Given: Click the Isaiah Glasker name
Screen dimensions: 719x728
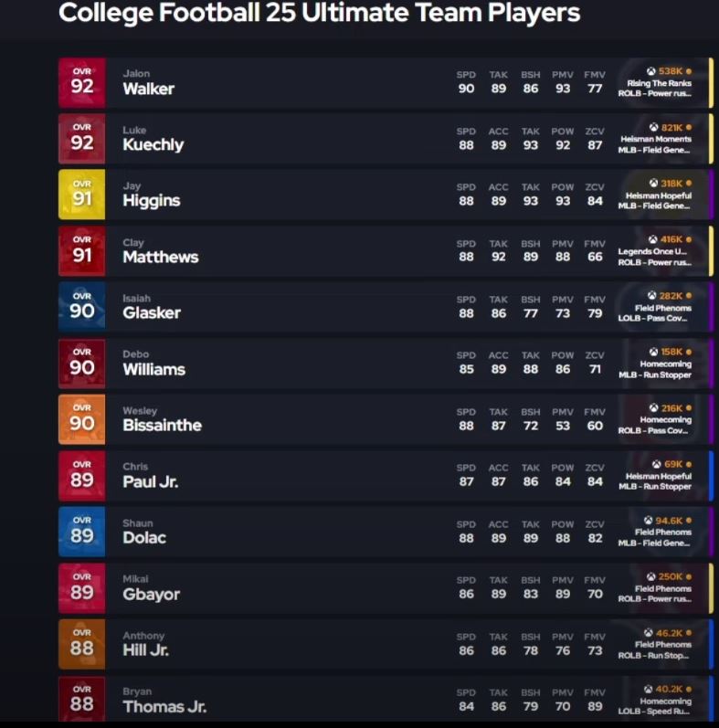Looking at the screenshot, I should (152, 307).
